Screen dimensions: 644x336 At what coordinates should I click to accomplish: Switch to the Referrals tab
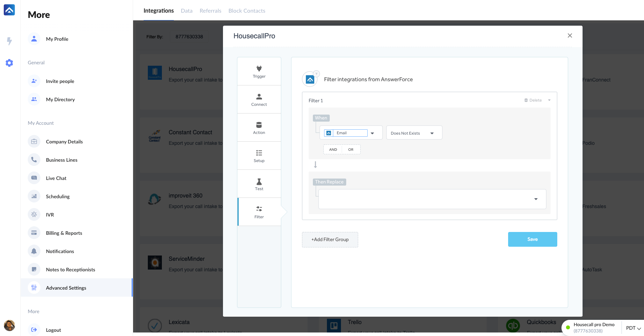210,11
